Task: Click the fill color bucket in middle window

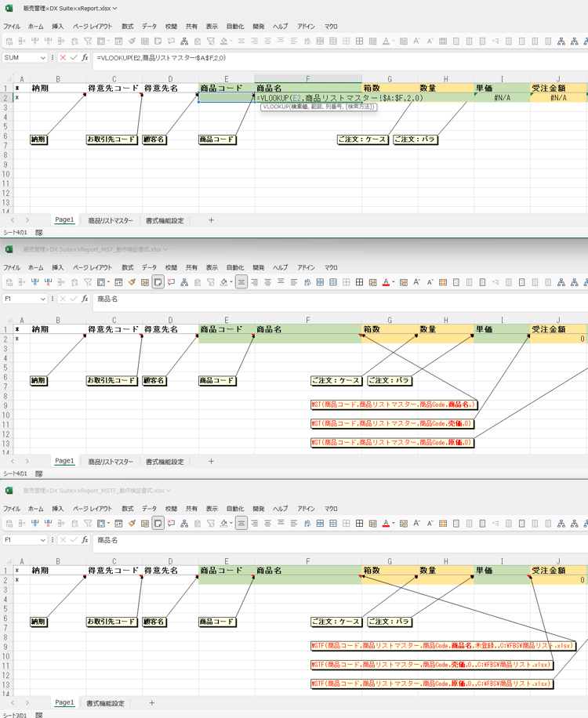Action: [x=223, y=282]
